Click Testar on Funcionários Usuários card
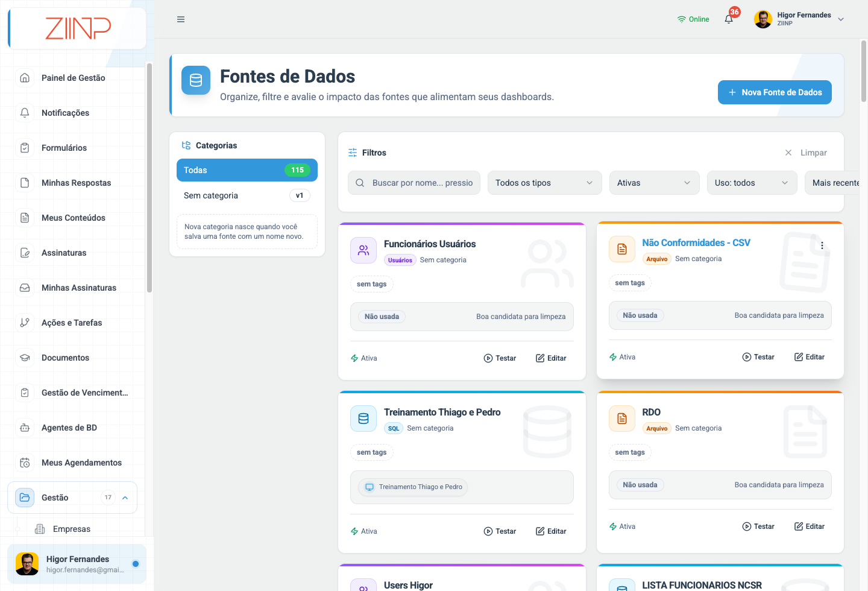This screenshot has height=591, width=868. 500,358
